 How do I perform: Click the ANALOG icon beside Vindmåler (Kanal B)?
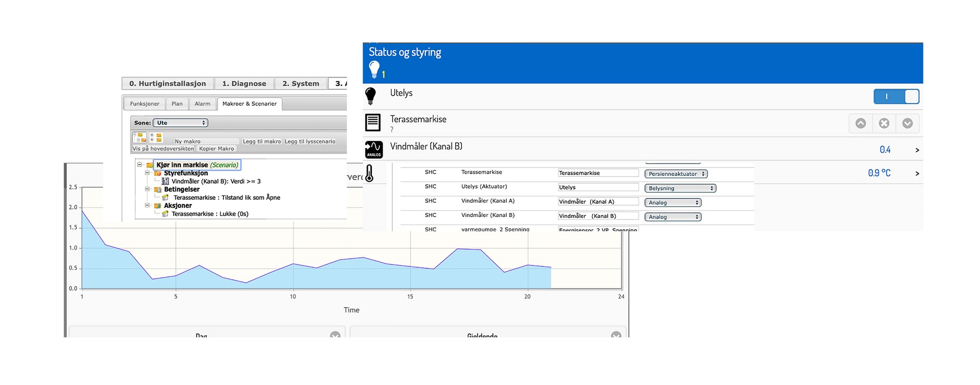pyautogui.click(x=374, y=149)
